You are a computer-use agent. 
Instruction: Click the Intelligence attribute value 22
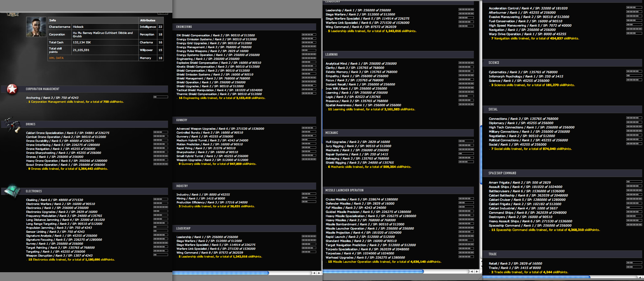160,27
